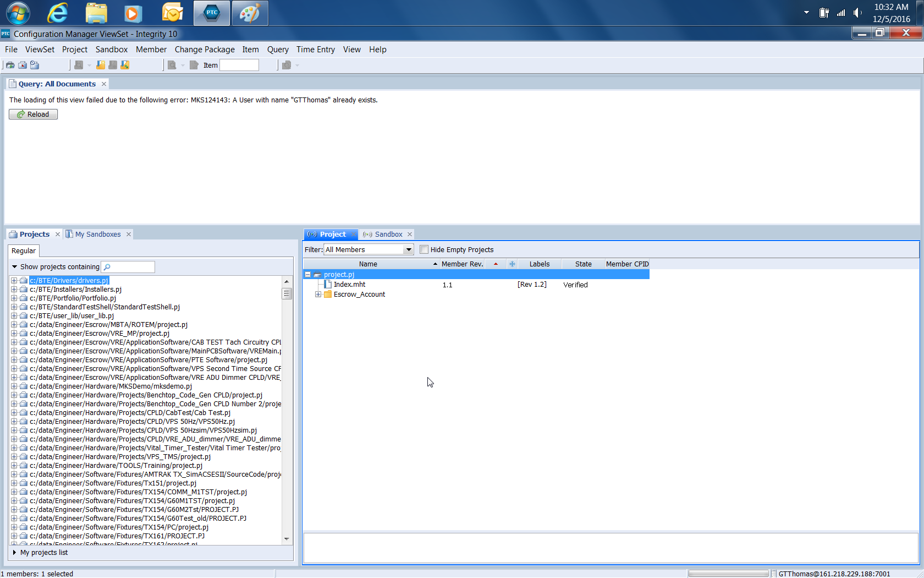Select the Project view tab
Screen dimensions: 924x578
coord(332,234)
